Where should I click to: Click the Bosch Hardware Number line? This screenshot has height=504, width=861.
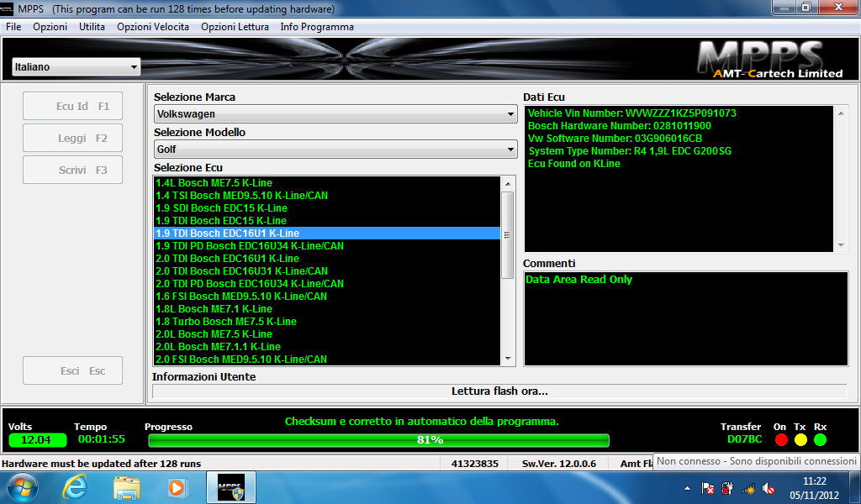(x=620, y=126)
